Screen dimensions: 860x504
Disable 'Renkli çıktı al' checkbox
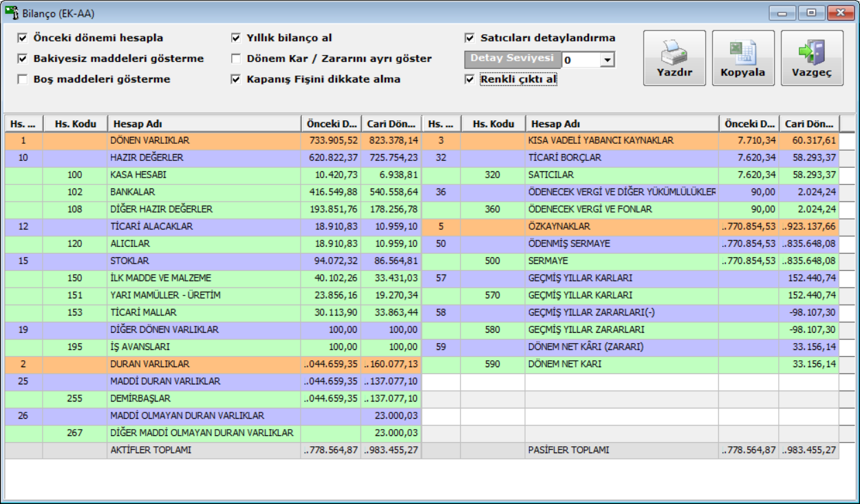[x=470, y=80]
